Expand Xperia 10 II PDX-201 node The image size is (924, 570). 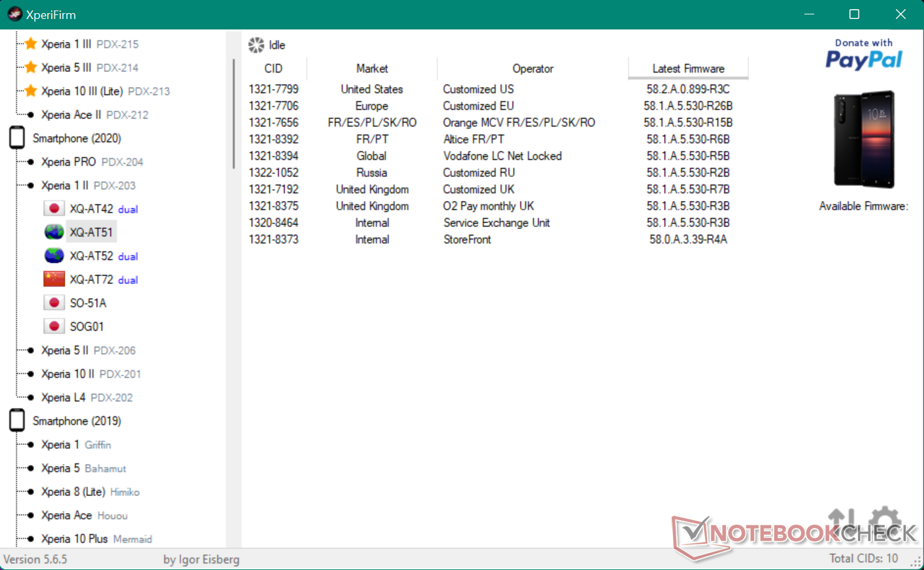click(x=91, y=374)
